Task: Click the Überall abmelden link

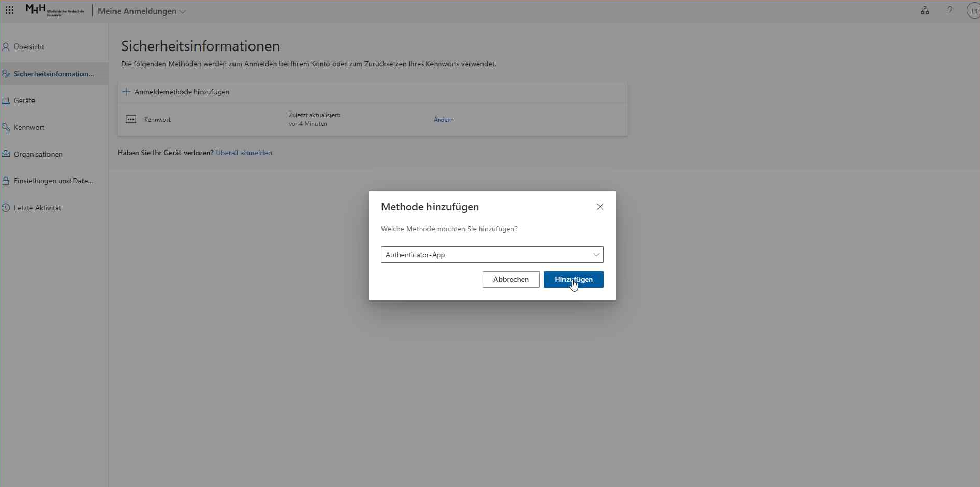Action: click(x=243, y=153)
